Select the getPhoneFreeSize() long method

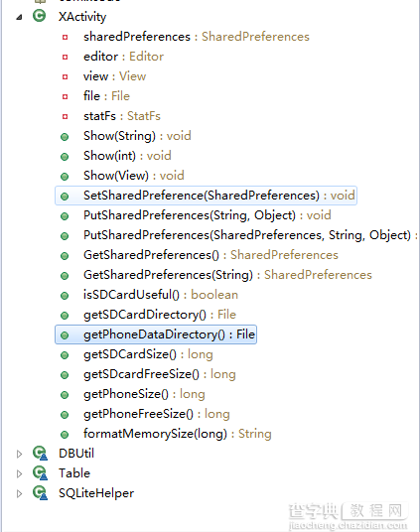point(157,414)
